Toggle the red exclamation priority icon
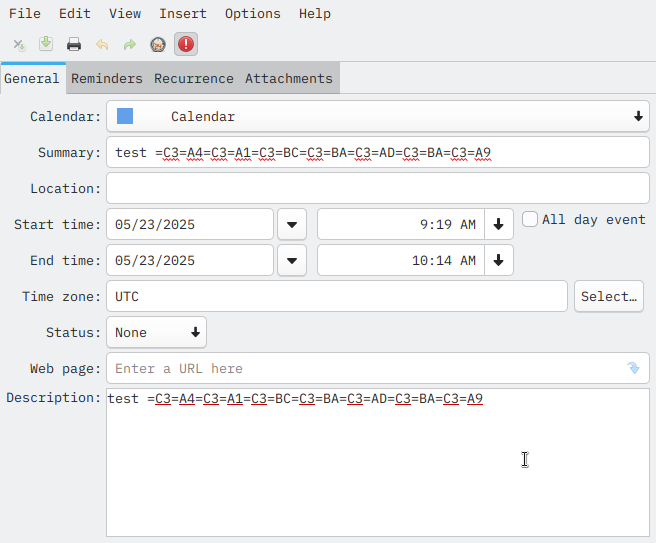 pyautogui.click(x=186, y=44)
